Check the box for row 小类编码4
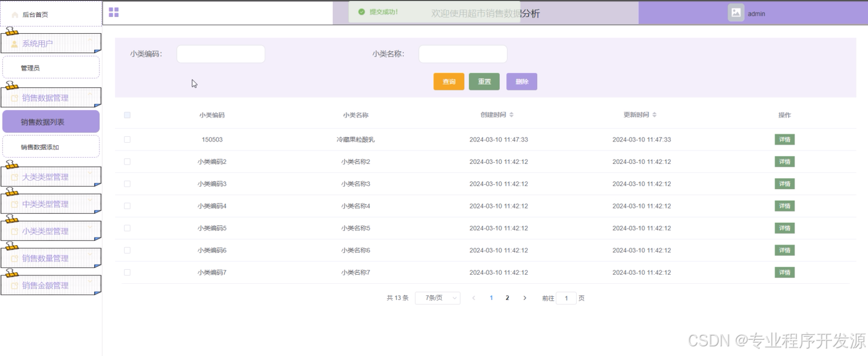868x356 pixels. [127, 206]
